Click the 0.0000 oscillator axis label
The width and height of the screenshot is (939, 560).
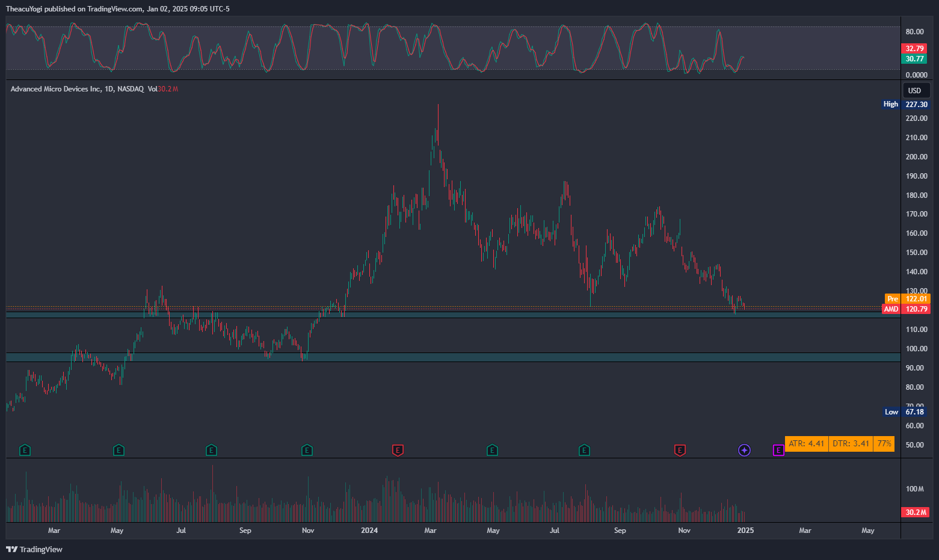coord(917,75)
